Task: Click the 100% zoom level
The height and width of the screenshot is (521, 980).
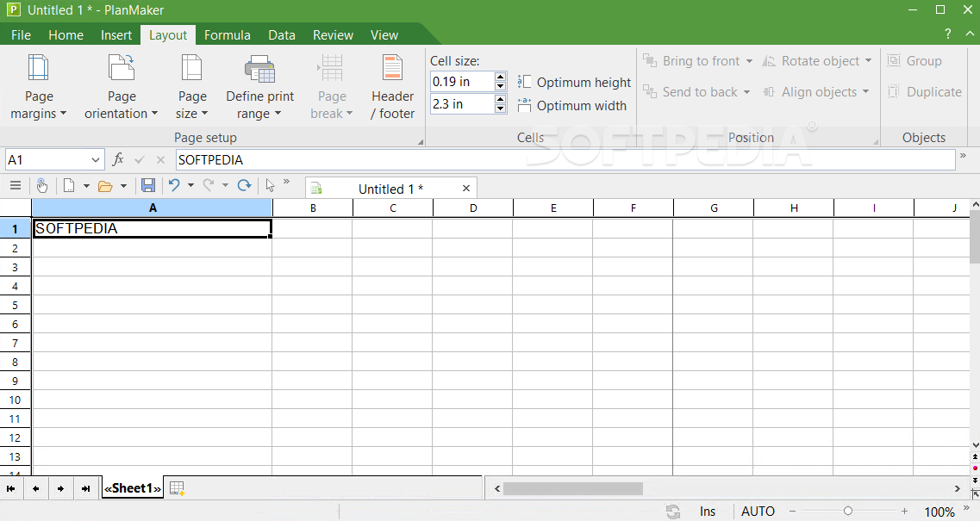Action: pyautogui.click(x=939, y=512)
